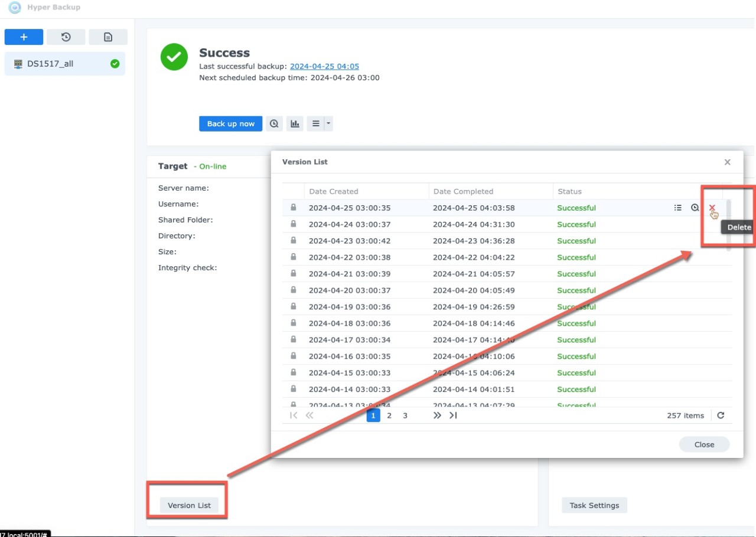Image resolution: width=756 pixels, height=537 pixels.
Task: Open the restore icon in sidebar toolbar
Action: click(x=66, y=37)
